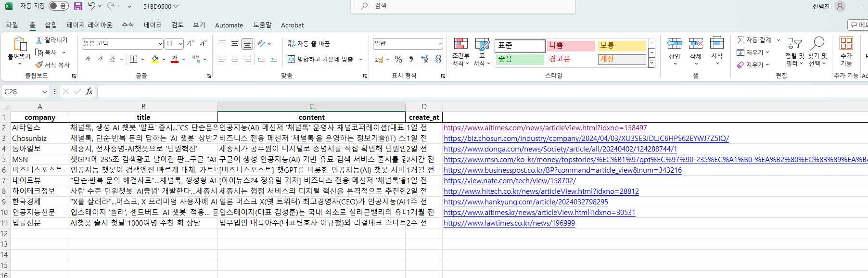
Task: Click the Save icon in title bar
Action: (x=77, y=6)
